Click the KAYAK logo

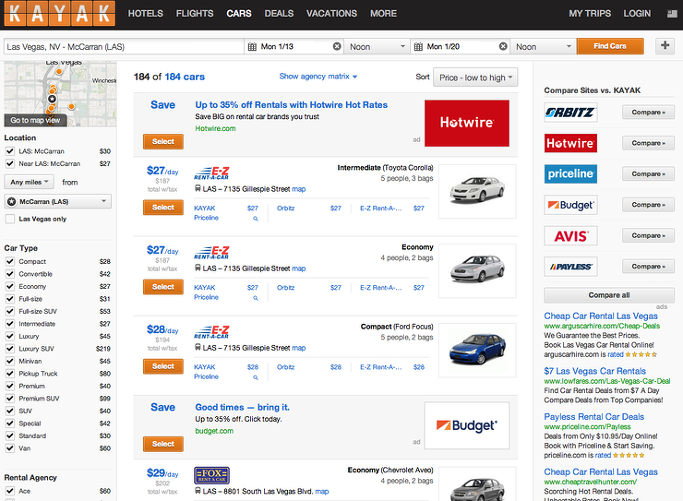click(60, 14)
